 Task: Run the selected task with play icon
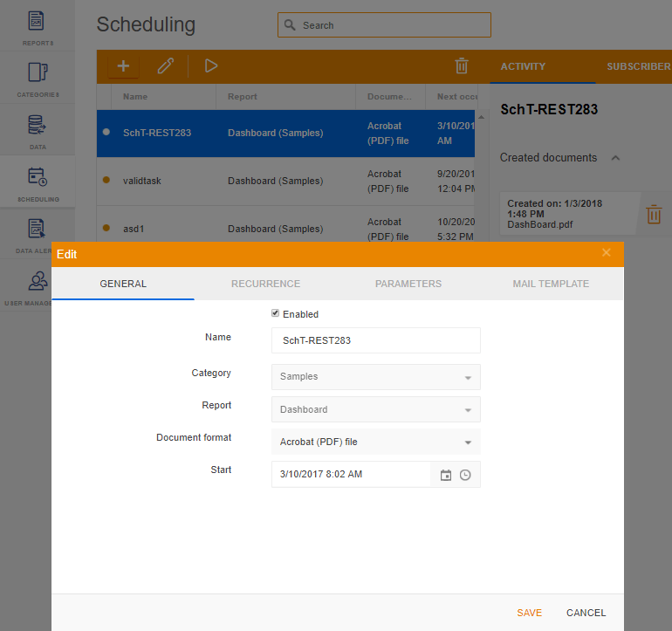point(211,66)
